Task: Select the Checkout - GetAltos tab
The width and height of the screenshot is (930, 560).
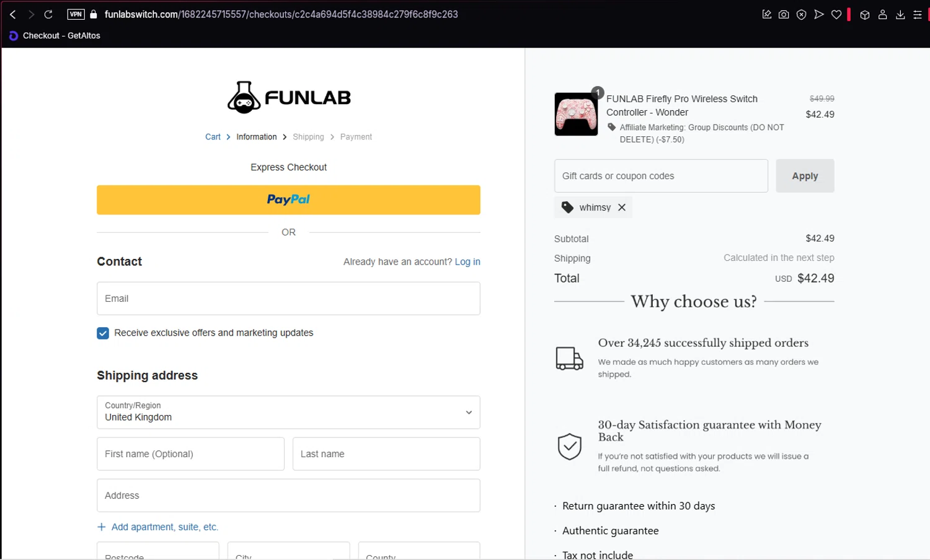Action: coord(55,35)
